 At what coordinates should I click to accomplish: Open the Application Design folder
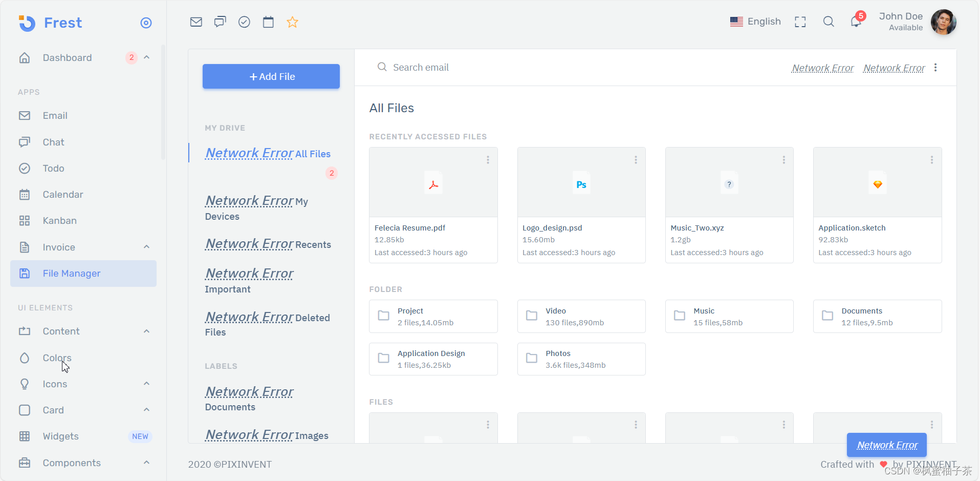433,359
